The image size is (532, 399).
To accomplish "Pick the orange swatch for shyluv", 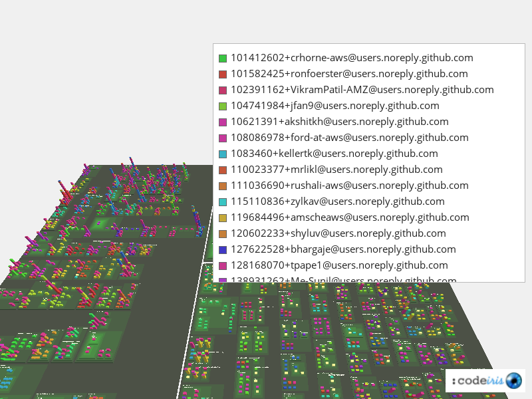I will [x=223, y=234].
